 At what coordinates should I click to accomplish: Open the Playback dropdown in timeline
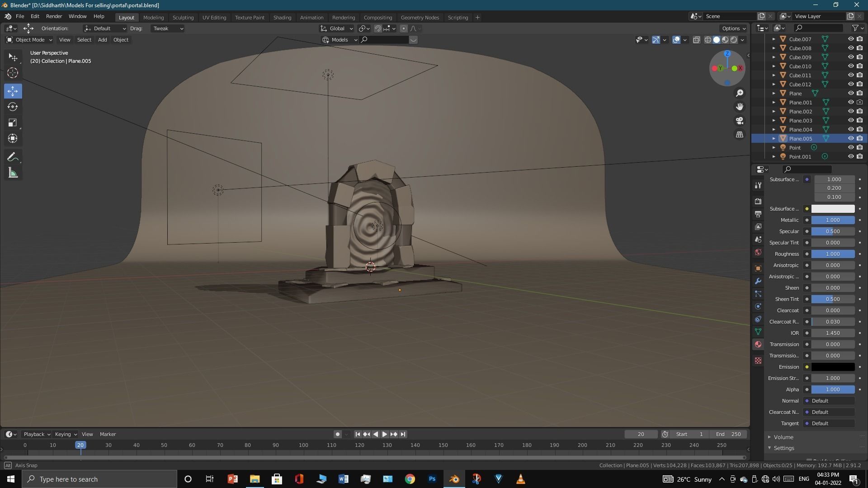(37, 434)
